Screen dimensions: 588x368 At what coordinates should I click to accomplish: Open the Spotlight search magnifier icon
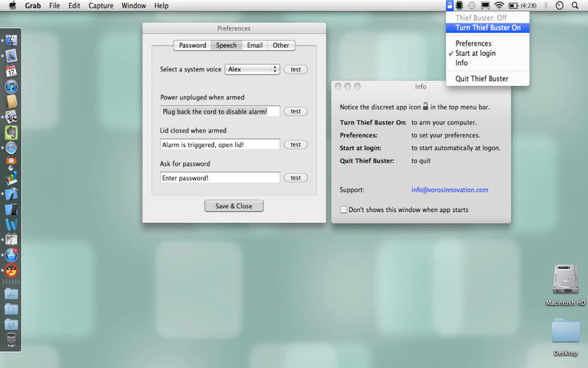[x=575, y=5]
